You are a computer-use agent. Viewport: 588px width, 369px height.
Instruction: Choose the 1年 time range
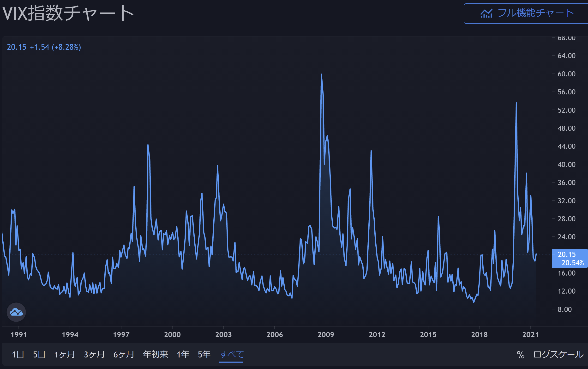pyautogui.click(x=183, y=354)
